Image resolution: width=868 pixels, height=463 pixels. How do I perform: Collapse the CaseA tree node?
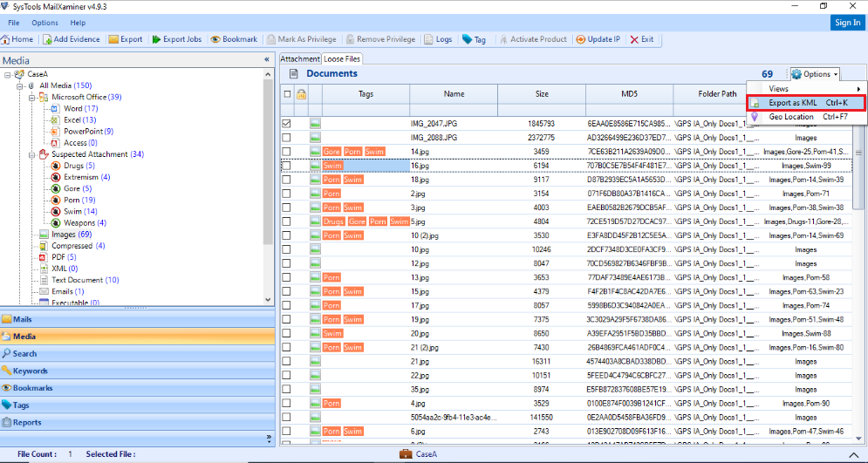coord(7,74)
